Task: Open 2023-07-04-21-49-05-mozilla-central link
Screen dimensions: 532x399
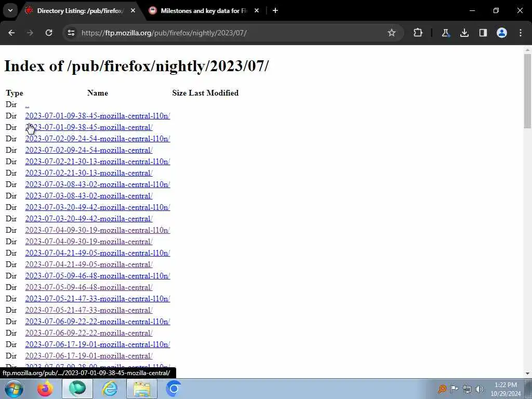Action: click(89, 264)
